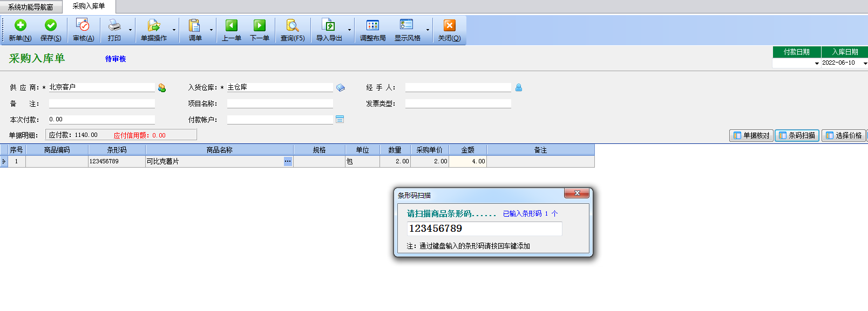
Task: Click the 选择价格 button
Action: point(843,136)
